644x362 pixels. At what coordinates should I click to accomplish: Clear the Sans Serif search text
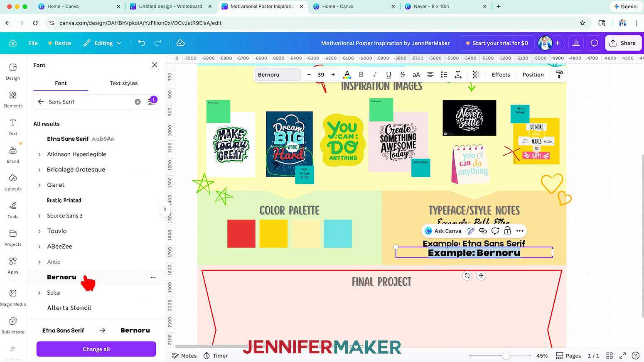(x=138, y=102)
